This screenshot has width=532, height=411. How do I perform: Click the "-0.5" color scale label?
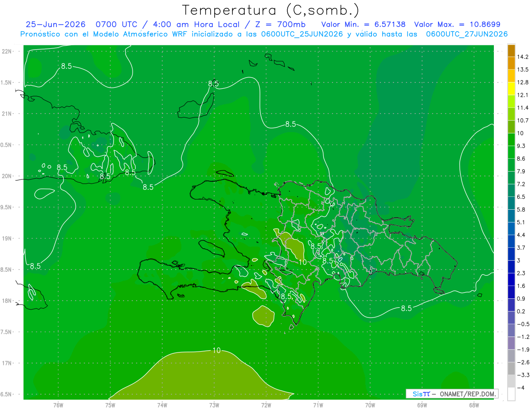[523, 324]
